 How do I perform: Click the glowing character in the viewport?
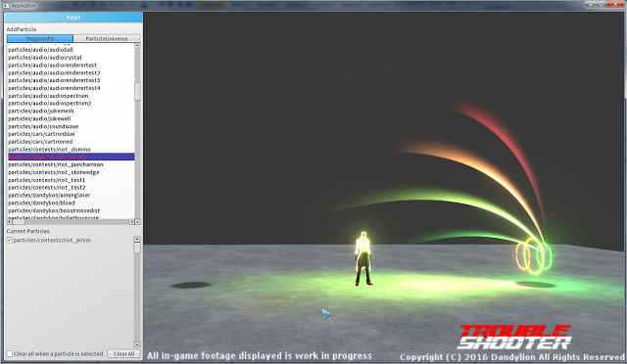pyautogui.click(x=363, y=258)
